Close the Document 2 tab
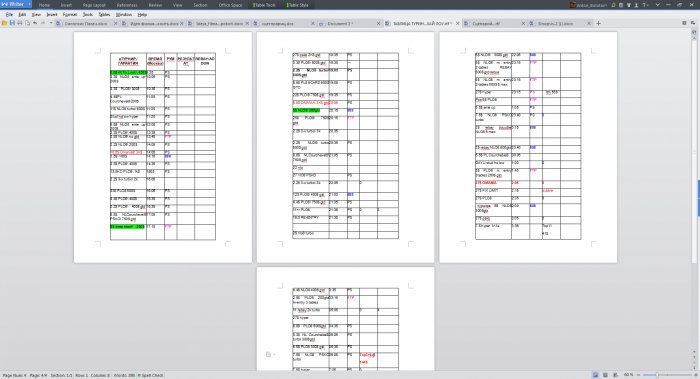Viewport: 700px width, 379px height. (x=378, y=23)
